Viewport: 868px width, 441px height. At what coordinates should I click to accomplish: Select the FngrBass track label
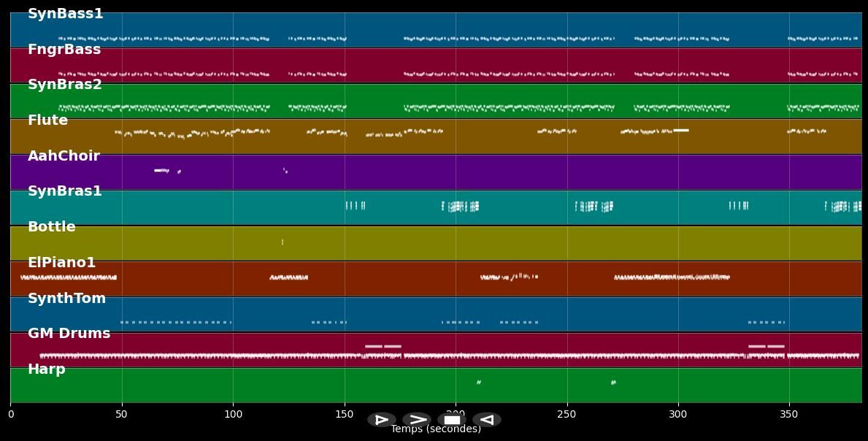coord(64,50)
